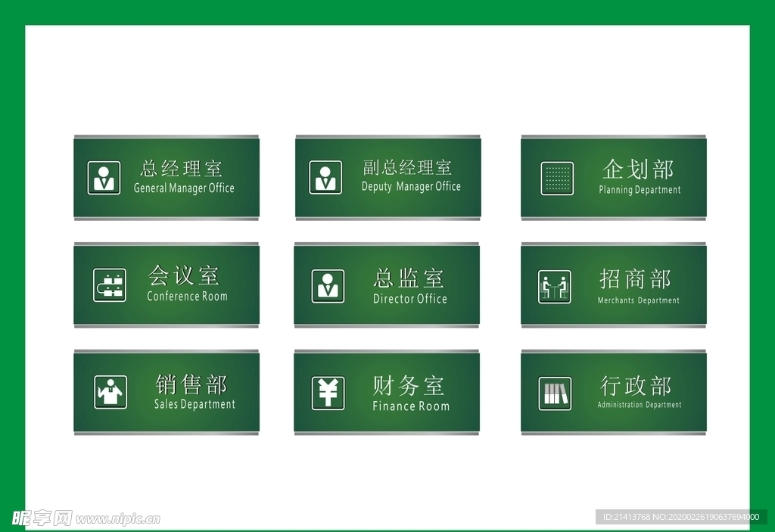775x532 pixels.
Task: Select the text "Sales Department"
Action: pyautogui.click(x=195, y=404)
